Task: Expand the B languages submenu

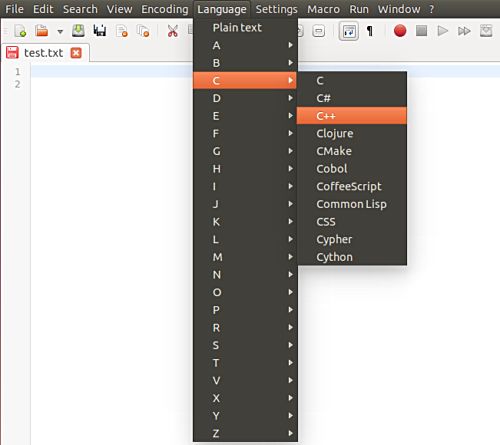Action: coord(245,63)
